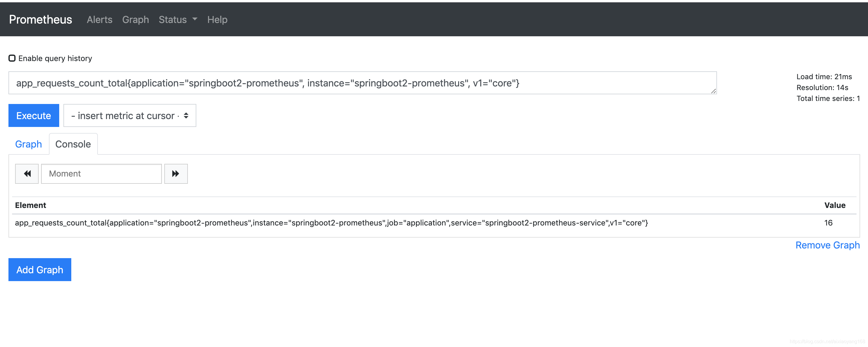This screenshot has width=868, height=347.
Task: Click the fast-forward navigation icon
Action: (x=175, y=173)
